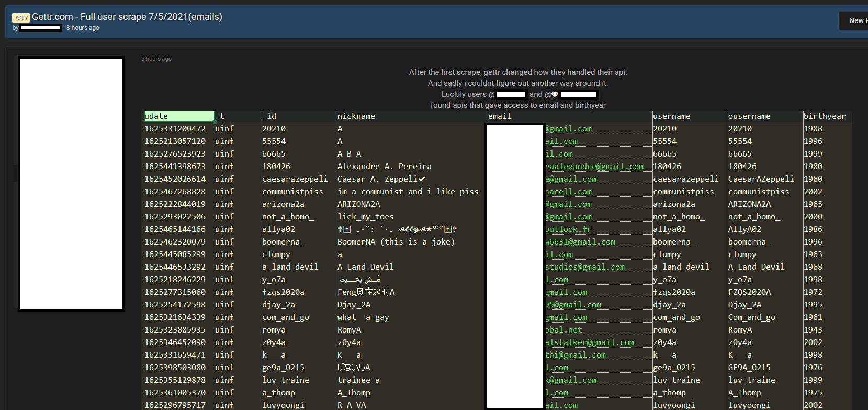Screen dimensions: 868x410
Task: Select udate cell 1625441398673
Action: tap(175, 167)
